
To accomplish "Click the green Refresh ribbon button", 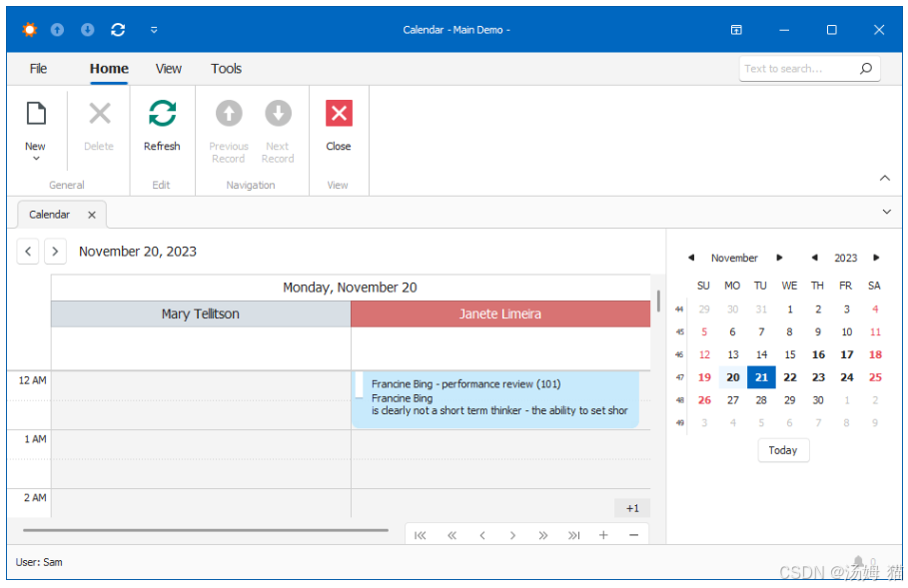I will coord(162,126).
